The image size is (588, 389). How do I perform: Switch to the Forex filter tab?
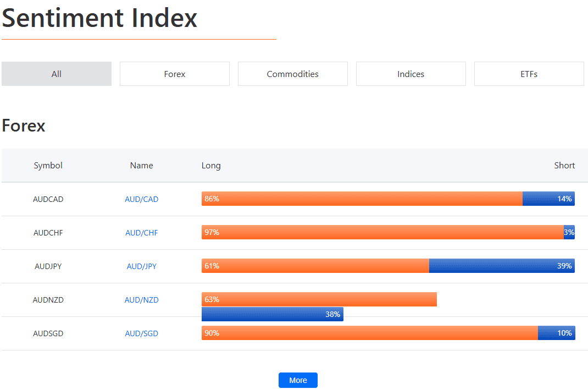[x=174, y=73]
